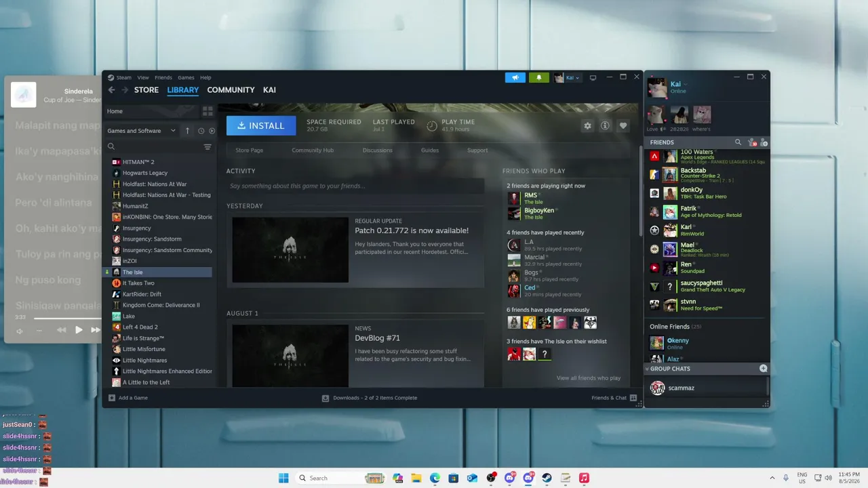Image resolution: width=868 pixels, height=488 pixels.
Task: Open Friends & Chat from the Steam footer
Action: click(614, 398)
